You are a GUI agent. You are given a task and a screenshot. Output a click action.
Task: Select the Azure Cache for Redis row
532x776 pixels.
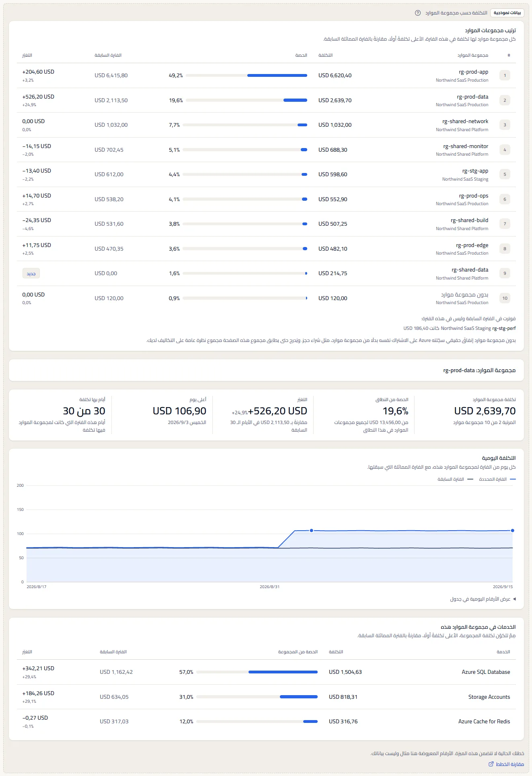(x=266, y=722)
